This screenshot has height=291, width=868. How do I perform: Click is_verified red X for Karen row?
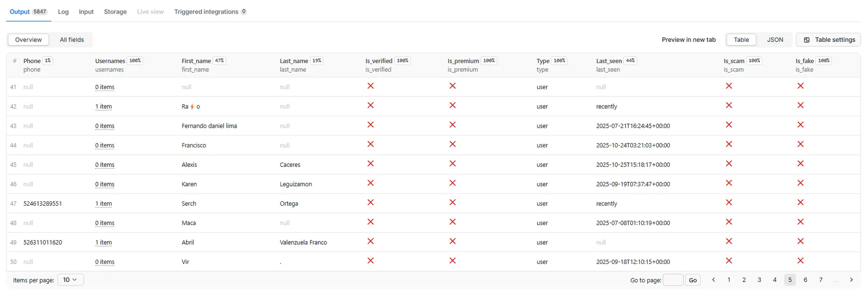[x=370, y=183]
